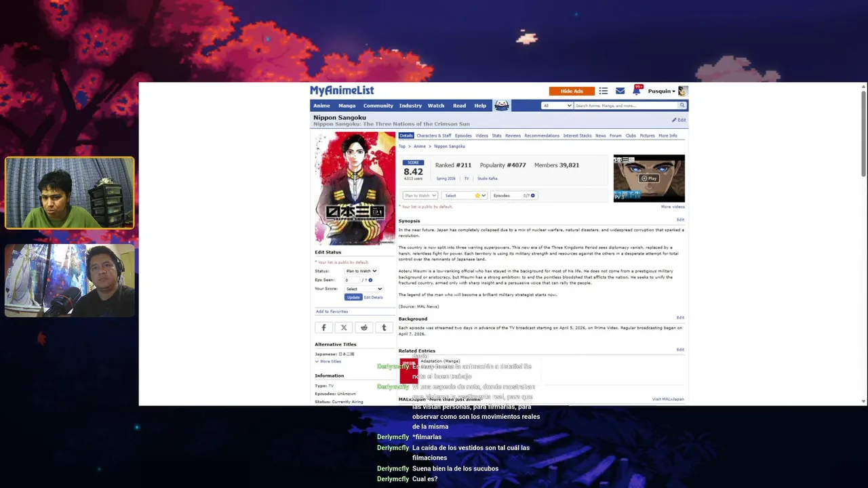The image size is (868, 488).
Task: Open the Your Score Select dropdown
Action: (363, 289)
